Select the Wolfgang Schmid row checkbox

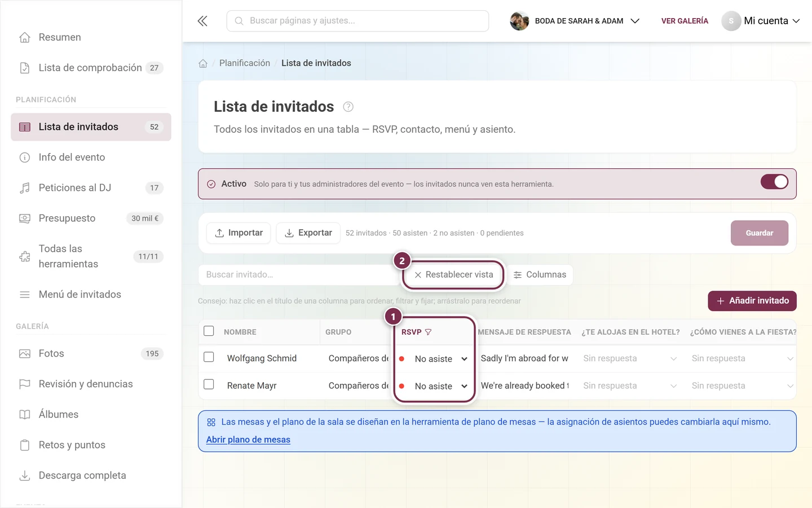tap(209, 357)
